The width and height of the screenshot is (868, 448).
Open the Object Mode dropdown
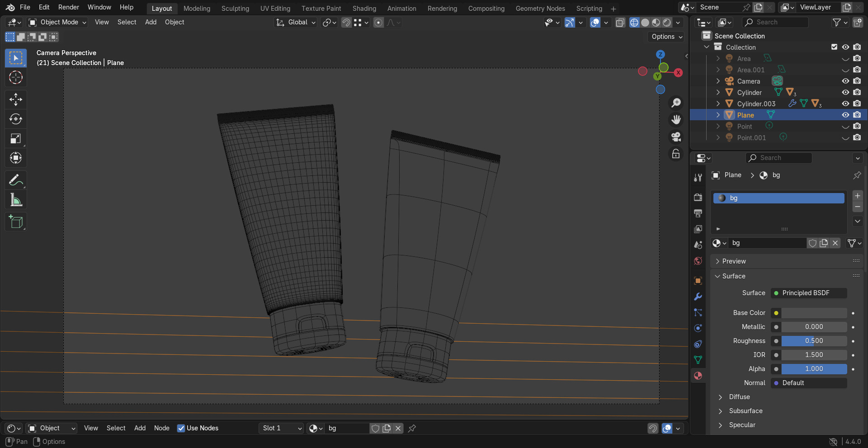point(57,22)
